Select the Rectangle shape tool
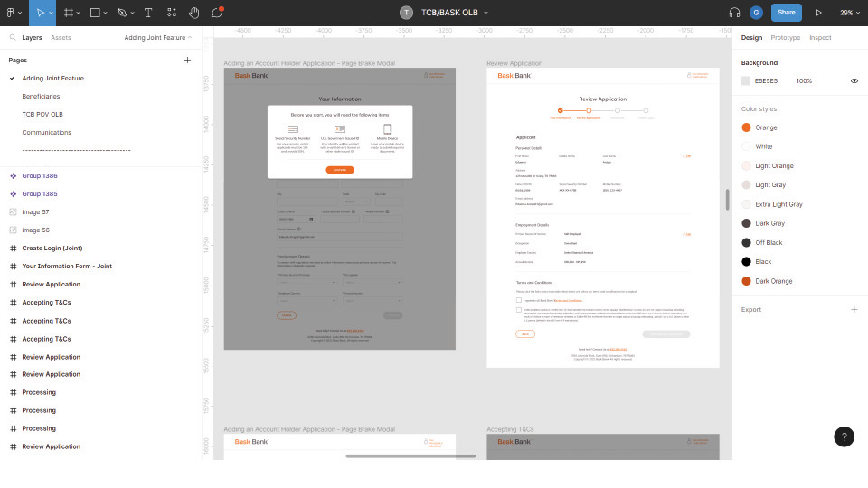This screenshot has height=488, width=868. [95, 12]
